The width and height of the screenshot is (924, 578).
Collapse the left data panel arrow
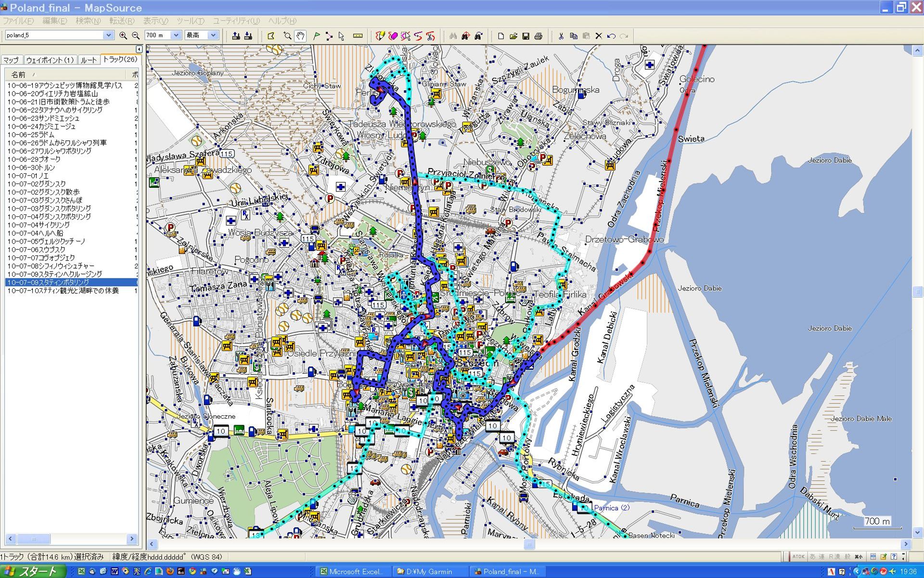139,49
